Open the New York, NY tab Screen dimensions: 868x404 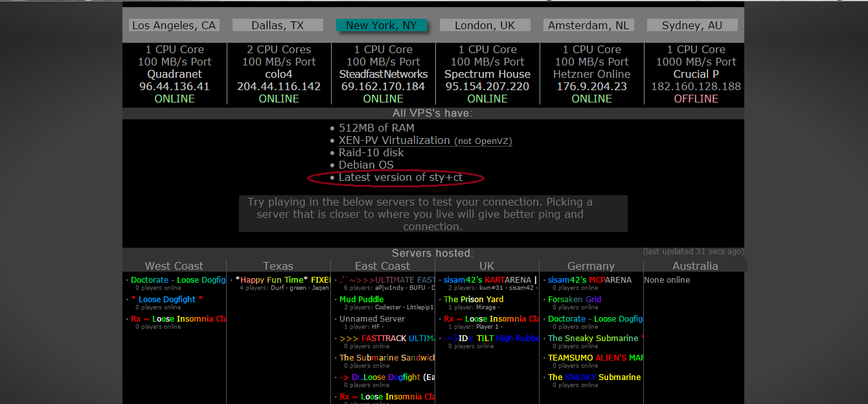(382, 25)
